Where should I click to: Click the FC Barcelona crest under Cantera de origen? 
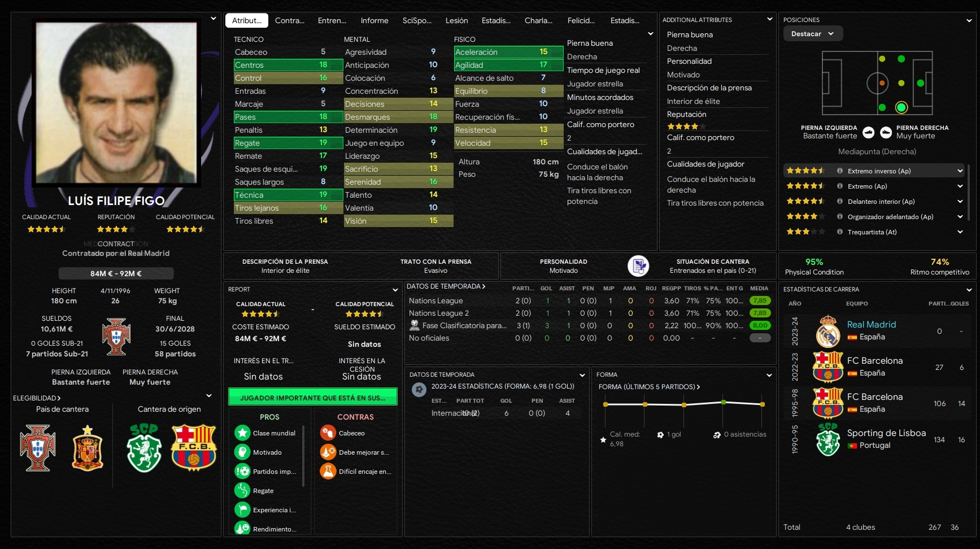point(194,448)
